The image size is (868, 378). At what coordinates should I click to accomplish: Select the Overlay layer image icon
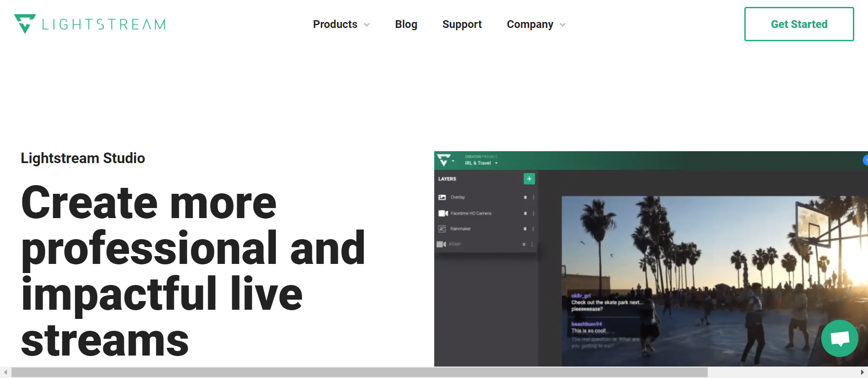click(442, 197)
